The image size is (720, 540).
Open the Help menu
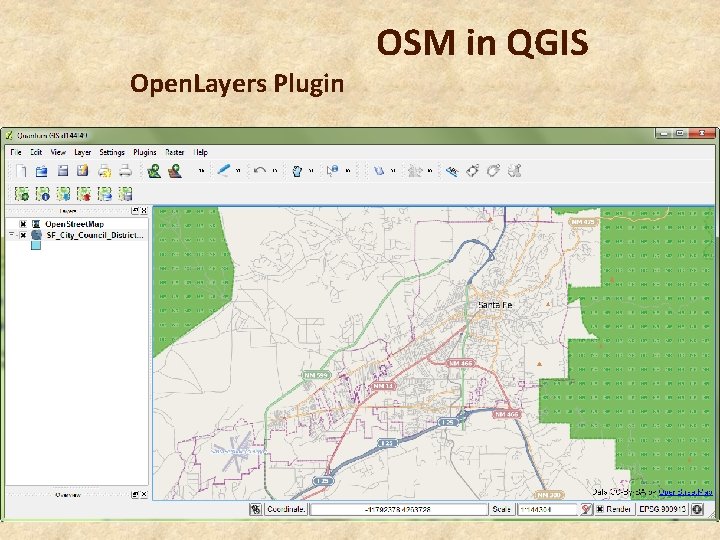click(201, 152)
